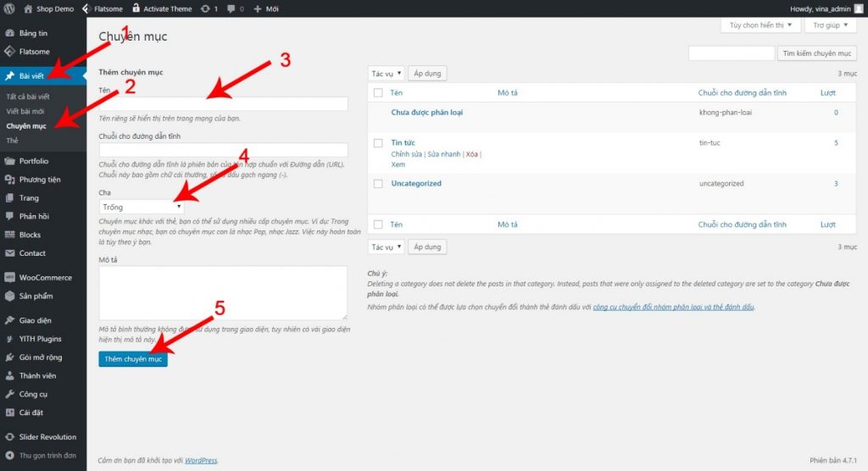Click the Activate Theme lock icon
Image resolution: width=868 pixels, height=471 pixels.
point(136,8)
